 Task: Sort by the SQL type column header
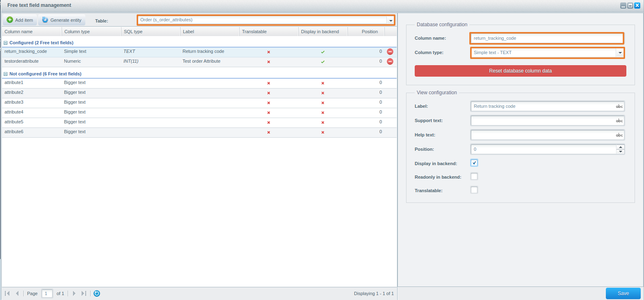[x=133, y=32]
